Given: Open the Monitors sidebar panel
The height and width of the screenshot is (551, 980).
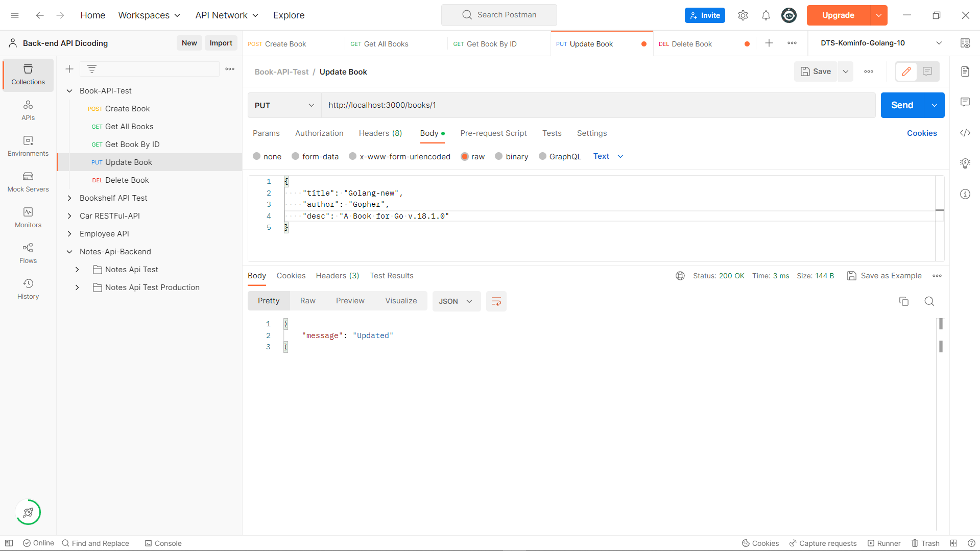Looking at the screenshot, I should click(x=28, y=218).
